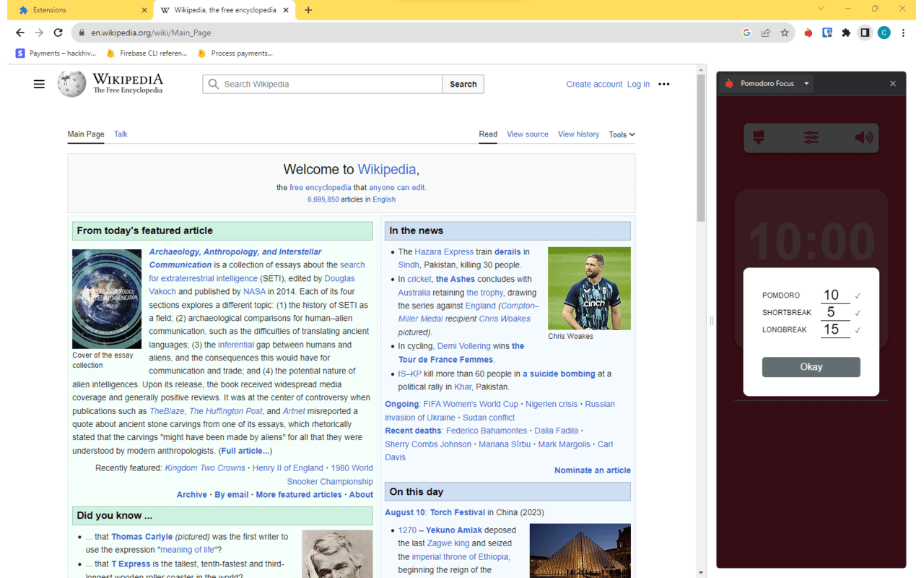Open the tab search chevron

tap(820, 9)
